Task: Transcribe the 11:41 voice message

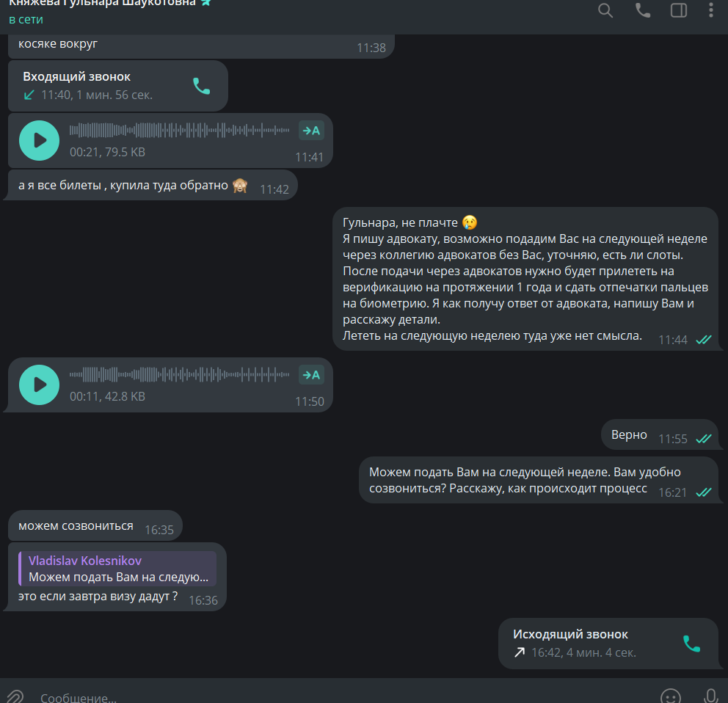Action: click(311, 131)
